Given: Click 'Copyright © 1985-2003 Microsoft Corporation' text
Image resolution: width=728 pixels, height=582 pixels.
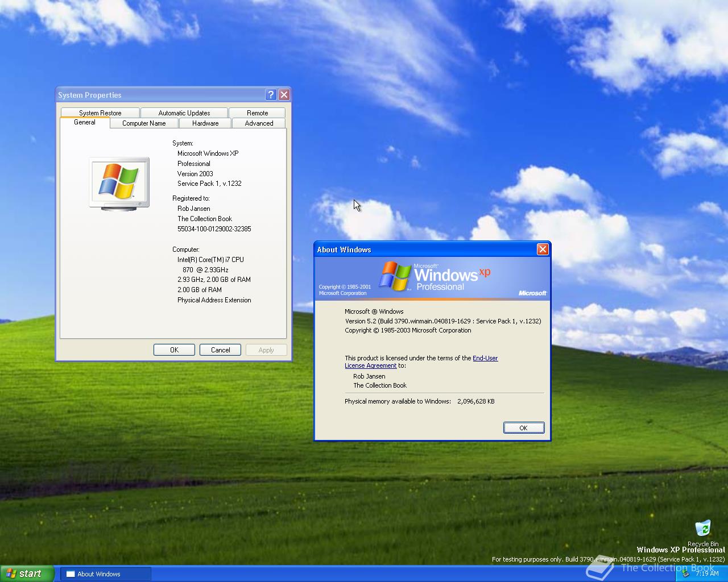Looking at the screenshot, I should pos(408,330).
